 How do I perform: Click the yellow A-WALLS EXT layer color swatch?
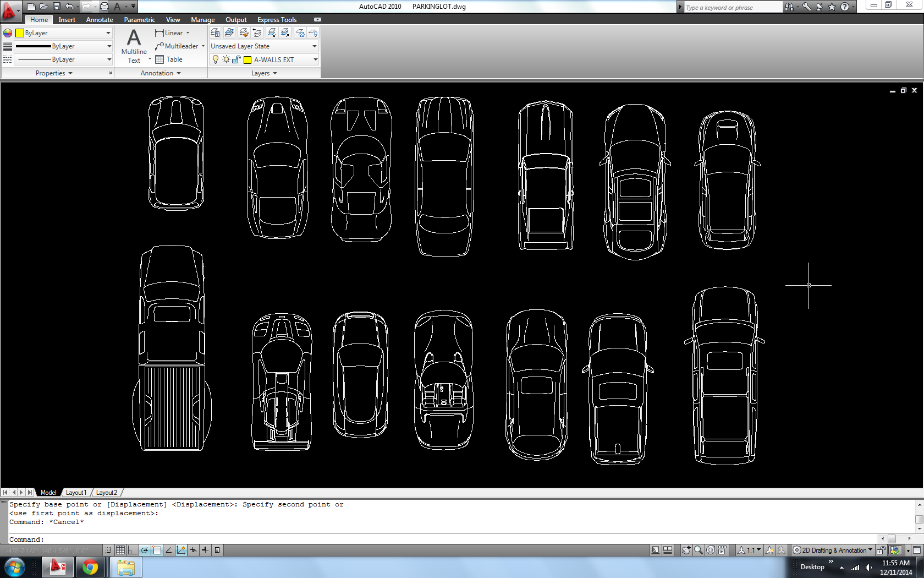click(248, 59)
